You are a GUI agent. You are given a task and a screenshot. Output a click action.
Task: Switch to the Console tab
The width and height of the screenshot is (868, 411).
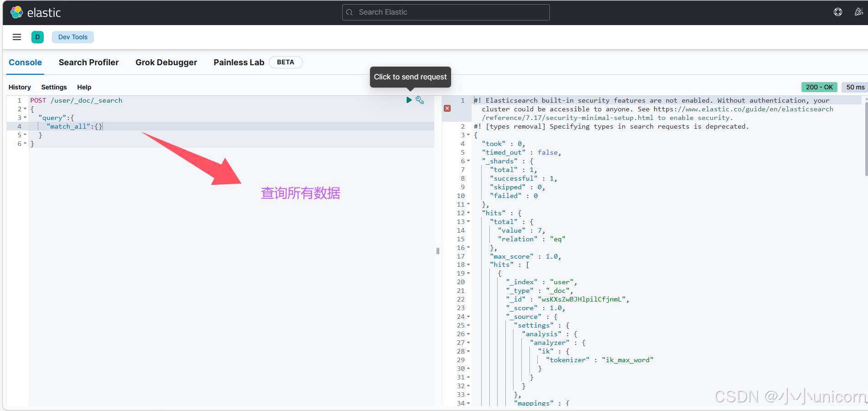(26, 62)
